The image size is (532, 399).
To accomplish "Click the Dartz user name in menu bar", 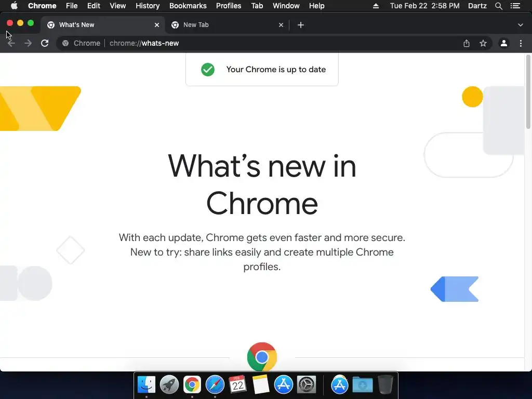I will [477, 6].
